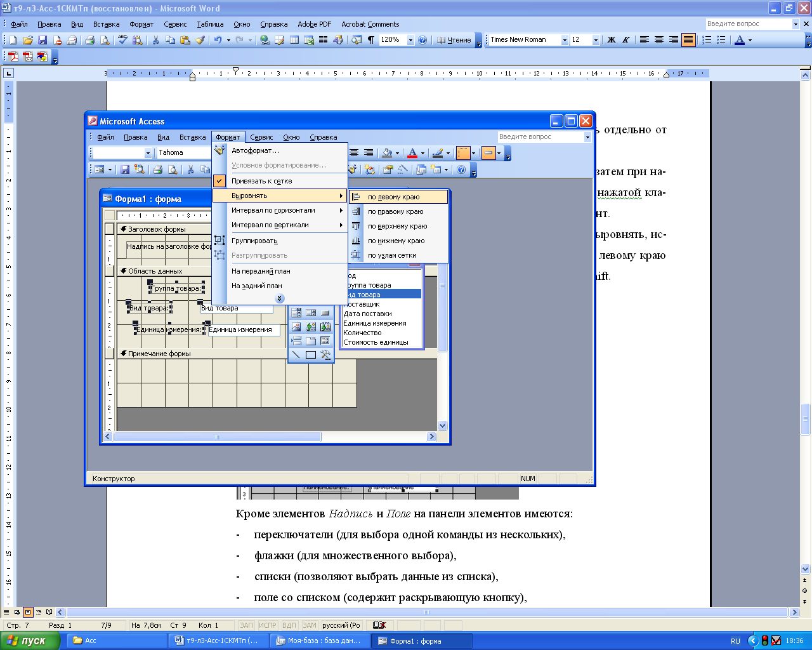Image resolution: width=812 pixels, height=650 pixels.
Task: Send document by e-mail icon
Action: pos(72,40)
